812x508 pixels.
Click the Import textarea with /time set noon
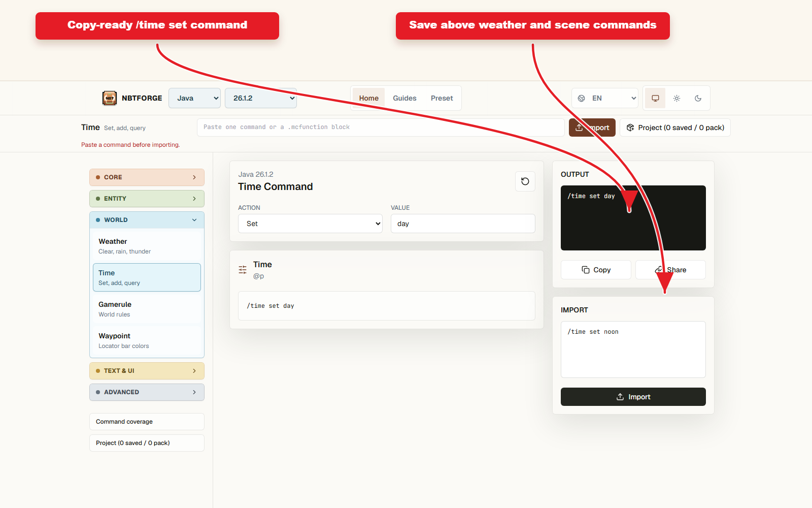coord(633,350)
